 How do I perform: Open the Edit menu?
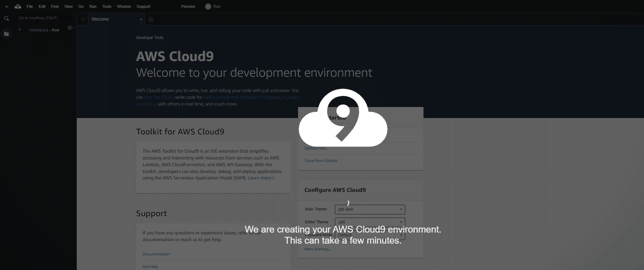(42, 6)
